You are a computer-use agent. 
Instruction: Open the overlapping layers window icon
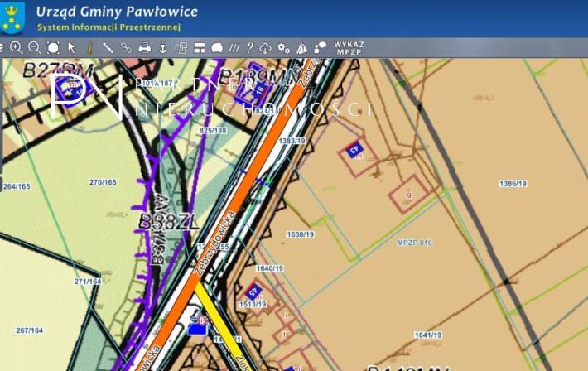(x=181, y=48)
